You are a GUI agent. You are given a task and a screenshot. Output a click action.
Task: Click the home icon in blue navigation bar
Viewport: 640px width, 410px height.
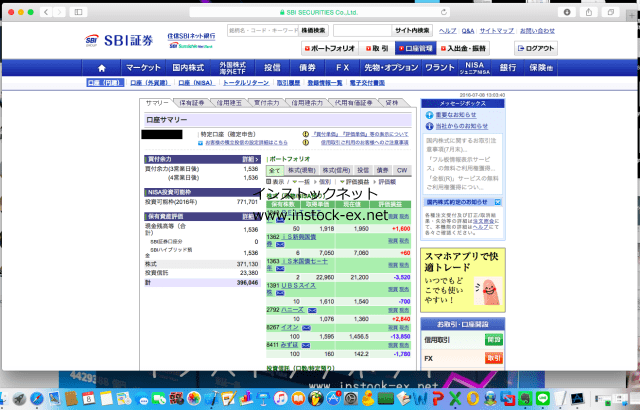click(x=102, y=68)
